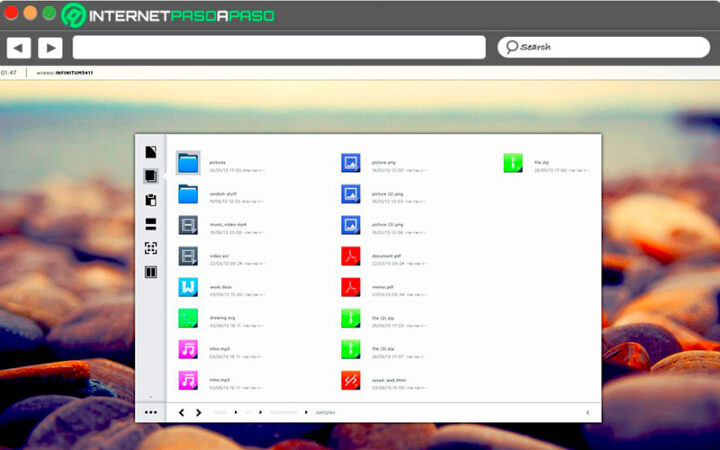This screenshot has height=450, width=720.
Task: Select the document.pdf file
Action: coord(350,256)
